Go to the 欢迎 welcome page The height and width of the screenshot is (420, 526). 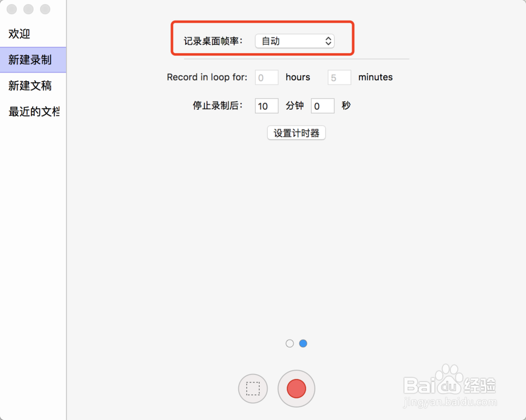(x=18, y=34)
